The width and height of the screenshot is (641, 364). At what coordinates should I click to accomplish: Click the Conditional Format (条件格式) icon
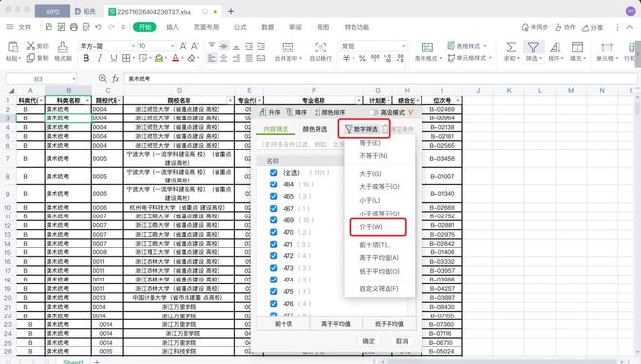(427, 47)
